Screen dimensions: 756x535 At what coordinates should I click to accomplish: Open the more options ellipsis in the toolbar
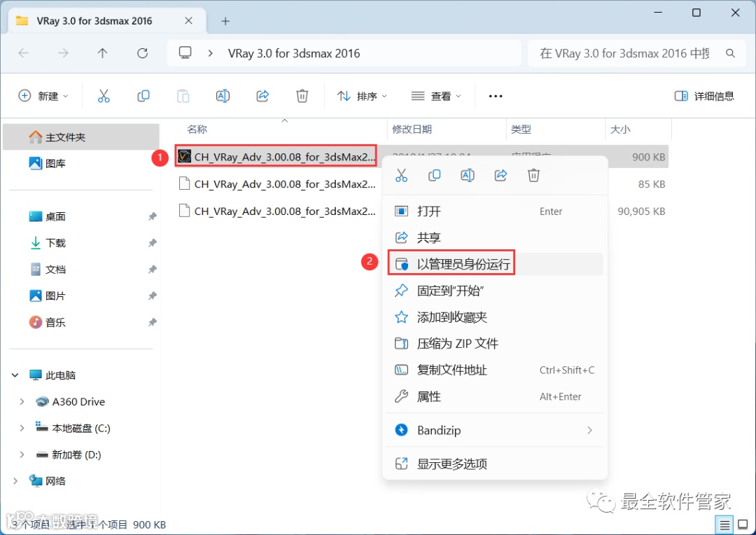[495, 96]
